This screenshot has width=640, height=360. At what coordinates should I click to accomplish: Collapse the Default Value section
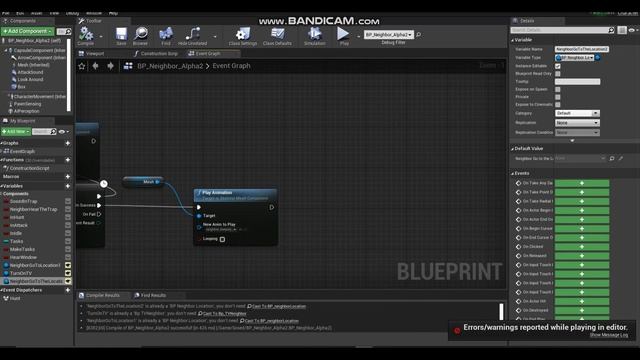coord(513,149)
